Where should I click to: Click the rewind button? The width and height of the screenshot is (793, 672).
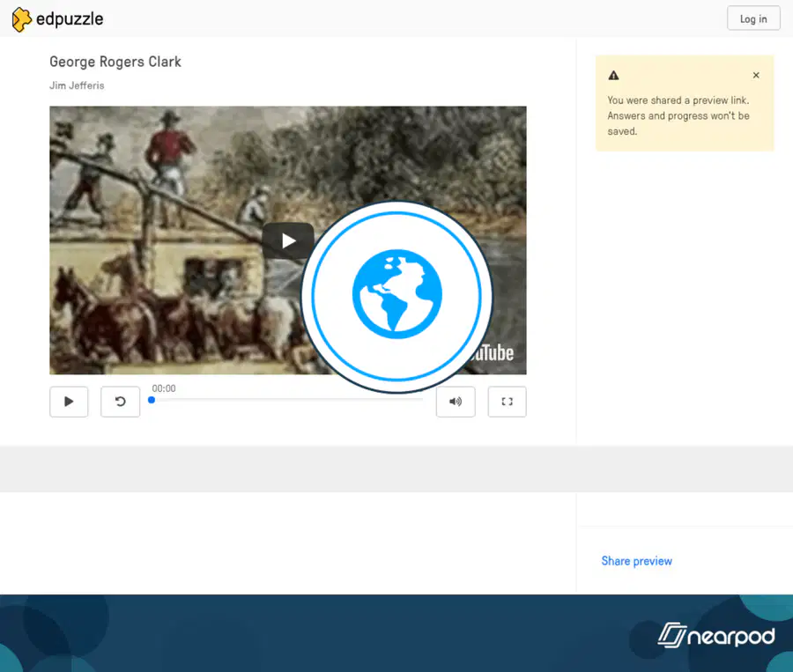click(x=121, y=402)
